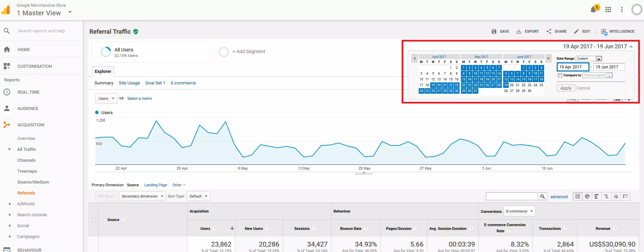
Task: Switch table to pie chart view
Action: pyautogui.click(x=587, y=196)
